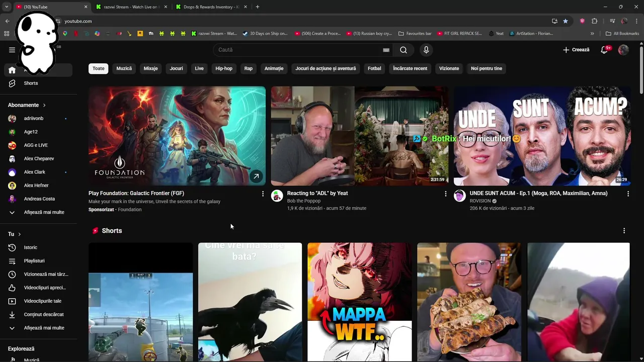Select the Încărcate recent filter chip
Image resolution: width=644 pixels, height=362 pixels.
pos(410,68)
